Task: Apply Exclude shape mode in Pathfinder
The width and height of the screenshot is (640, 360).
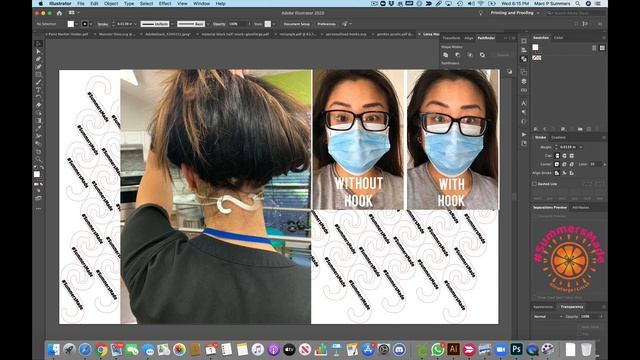Action: (x=482, y=55)
